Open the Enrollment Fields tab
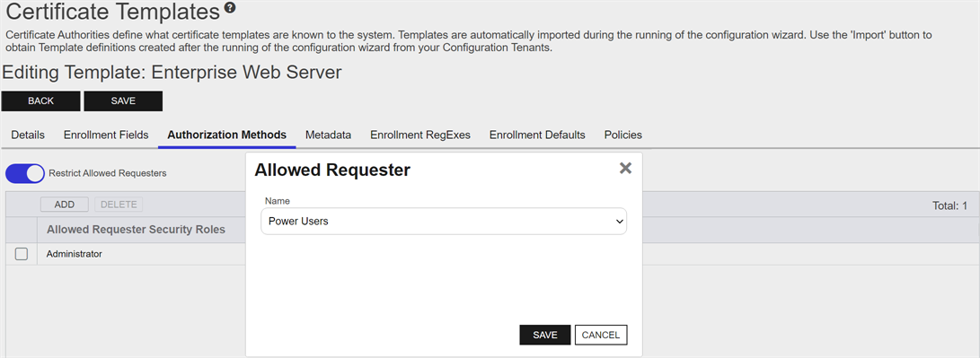 (106, 135)
